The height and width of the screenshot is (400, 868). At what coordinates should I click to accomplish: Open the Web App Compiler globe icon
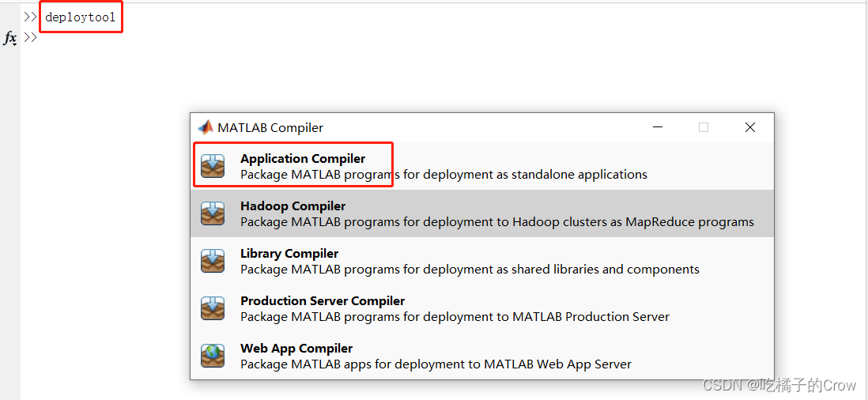(x=213, y=357)
